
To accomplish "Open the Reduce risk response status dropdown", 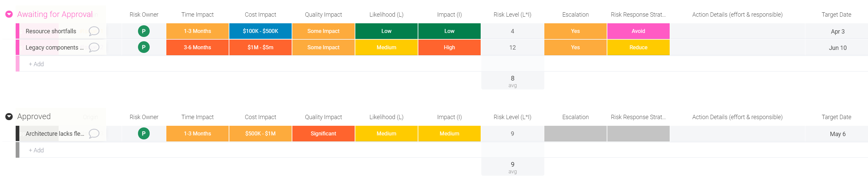I will (x=638, y=48).
